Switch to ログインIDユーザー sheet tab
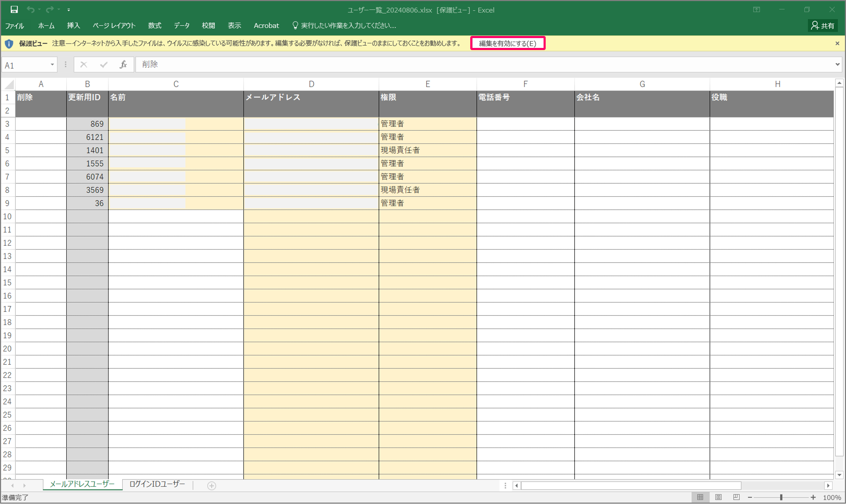 click(157, 484)
